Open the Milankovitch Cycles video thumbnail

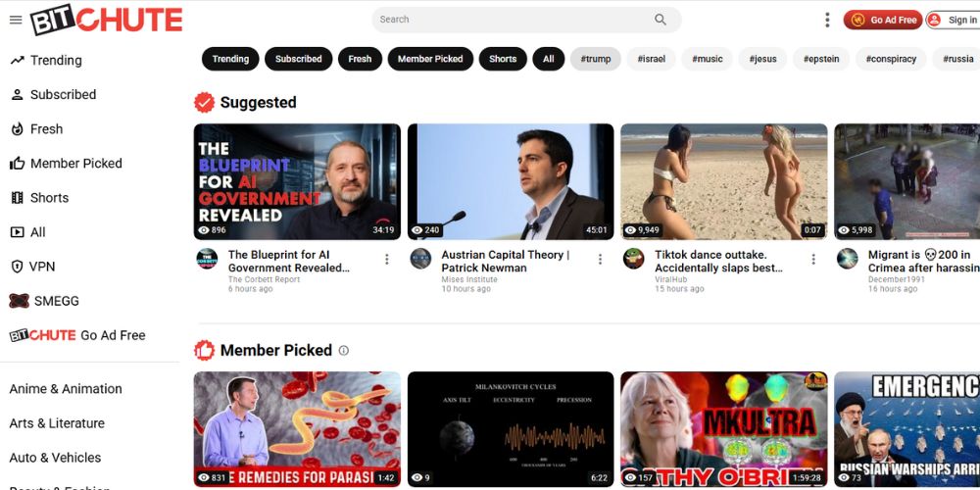pyautogui.click(x=511, y=429)
